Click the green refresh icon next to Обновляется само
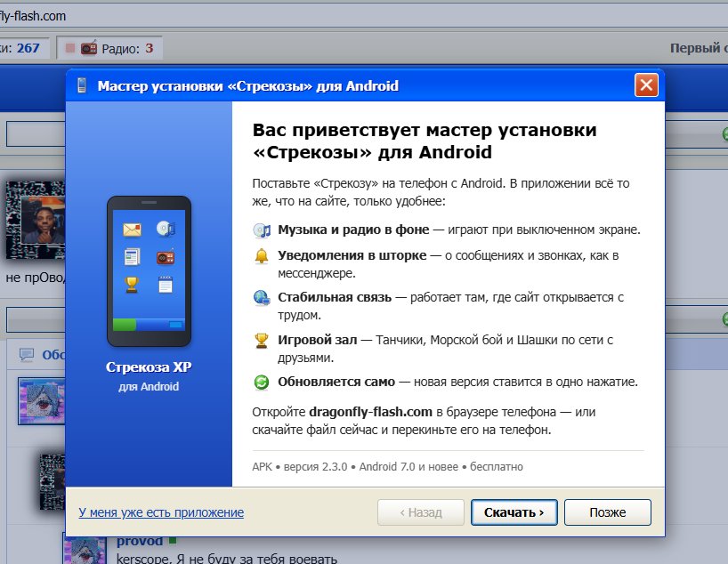Screen dimensions: 728x564 point(262,382)
